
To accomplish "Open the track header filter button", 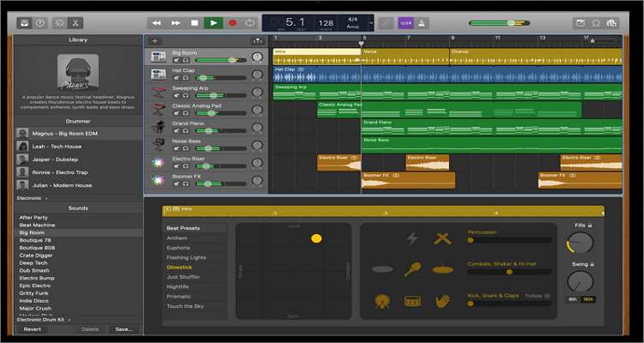I will (258, 40).
